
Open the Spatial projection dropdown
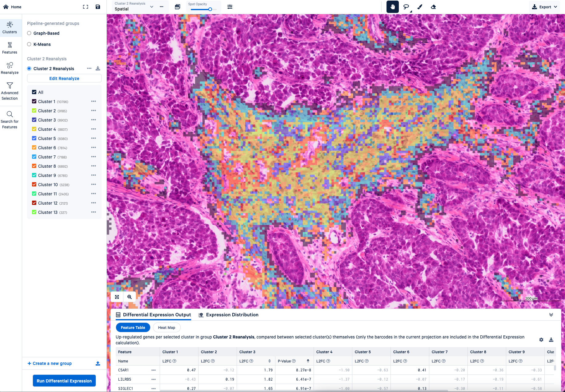pyautogui.click(x=151, y=7)
